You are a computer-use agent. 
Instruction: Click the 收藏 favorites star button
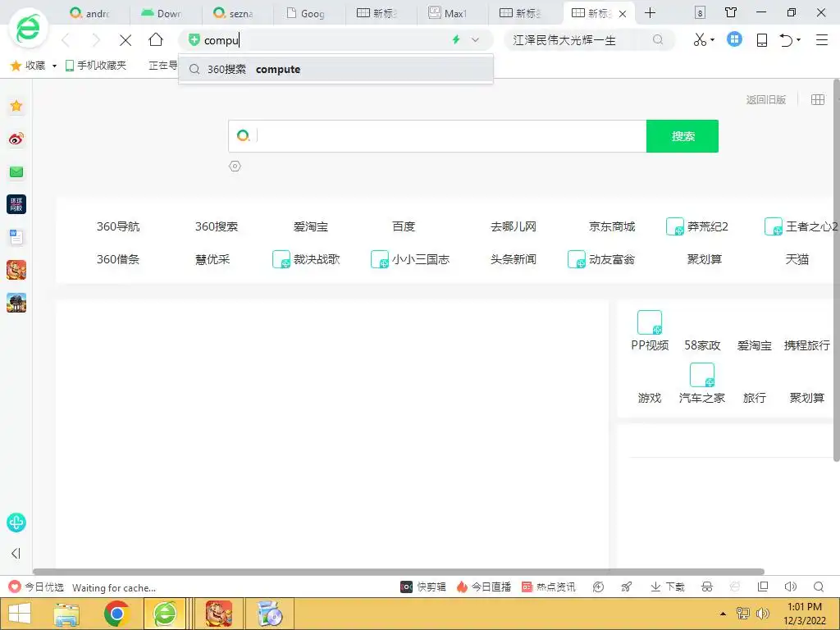click(28, 66)
